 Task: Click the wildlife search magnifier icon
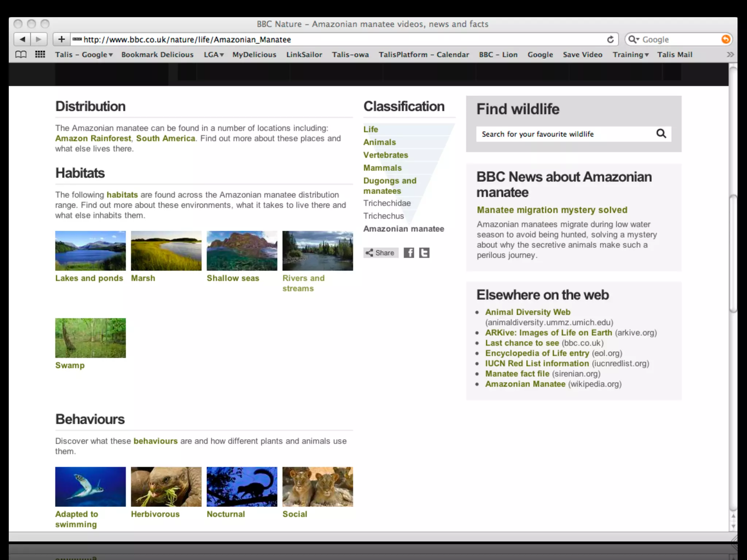661,134
